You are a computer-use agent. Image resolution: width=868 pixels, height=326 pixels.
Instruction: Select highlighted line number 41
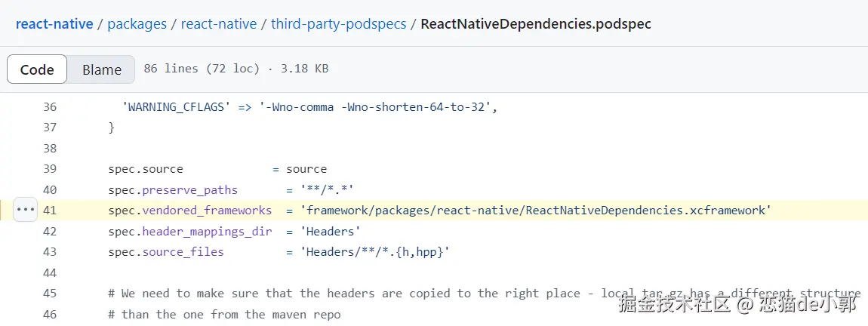pos(50,211)
